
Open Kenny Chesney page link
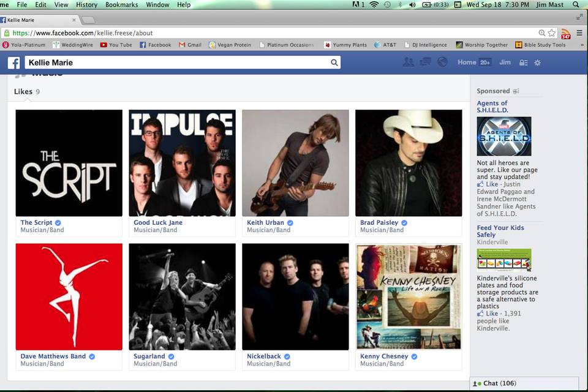(x=384, y=356)
